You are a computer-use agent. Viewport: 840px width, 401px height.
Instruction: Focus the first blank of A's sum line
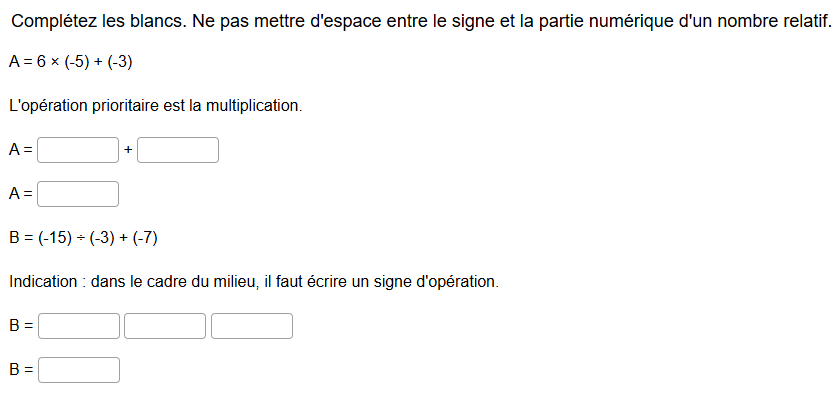(78, 150)
